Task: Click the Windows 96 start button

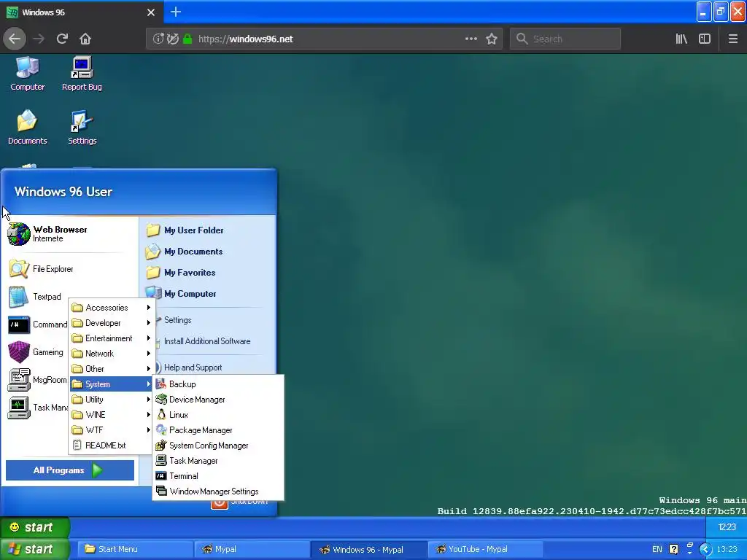Action: 35,527
